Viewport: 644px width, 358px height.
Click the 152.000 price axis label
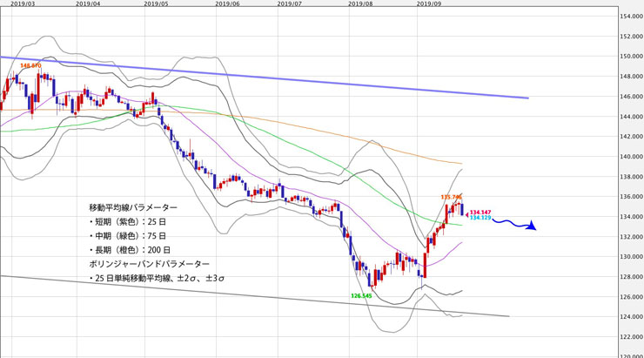(632, 37)
